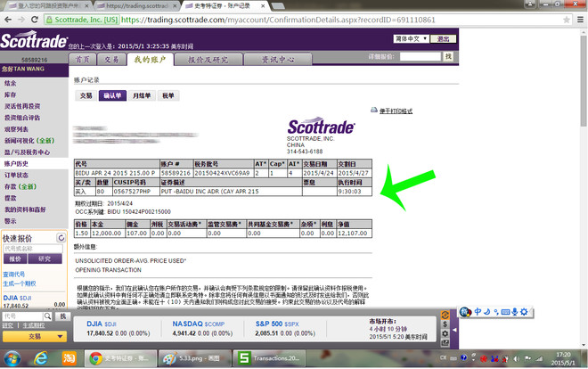Go forward with the browser forward arrow
Screen dimensions: 588x369
[x=21, y=20]
